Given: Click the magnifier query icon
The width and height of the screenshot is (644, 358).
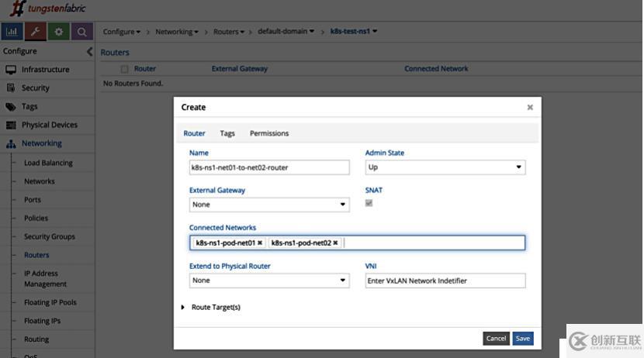Looking at the screenshot, I should coord(81,32).
